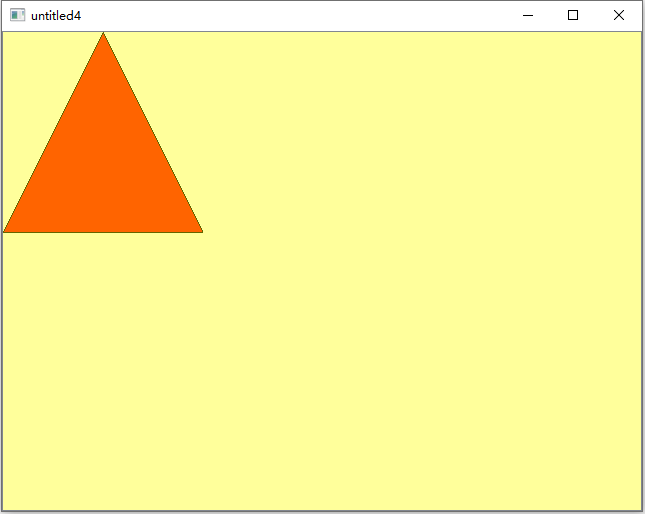The height and width of the screenshot is (514, 645).
Task: Click the untitled4 title text
Action: pos(56,16)
